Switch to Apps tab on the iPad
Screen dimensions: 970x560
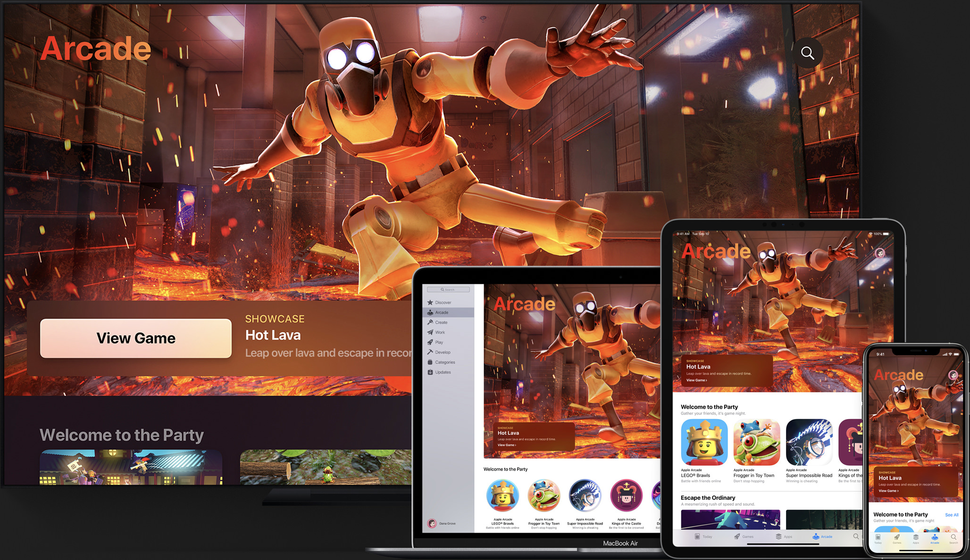[x=784, y=536]
